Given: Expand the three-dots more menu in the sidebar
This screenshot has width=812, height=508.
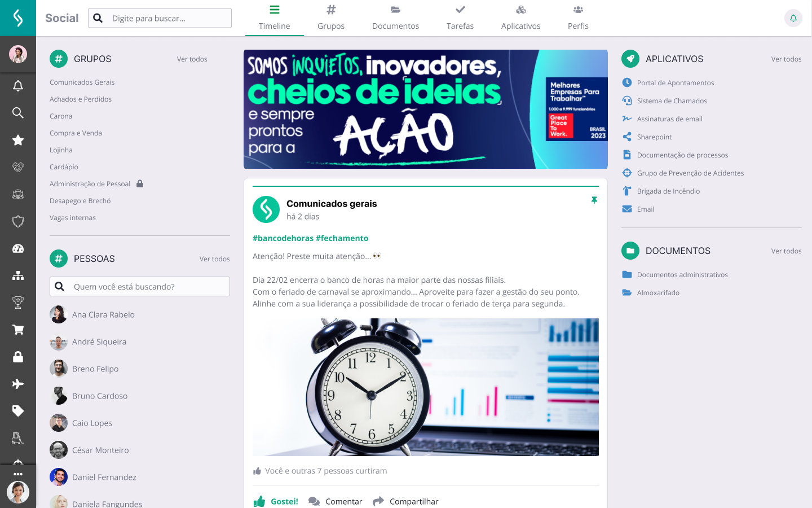Looking at the screenshot, I should click(18, 474).
